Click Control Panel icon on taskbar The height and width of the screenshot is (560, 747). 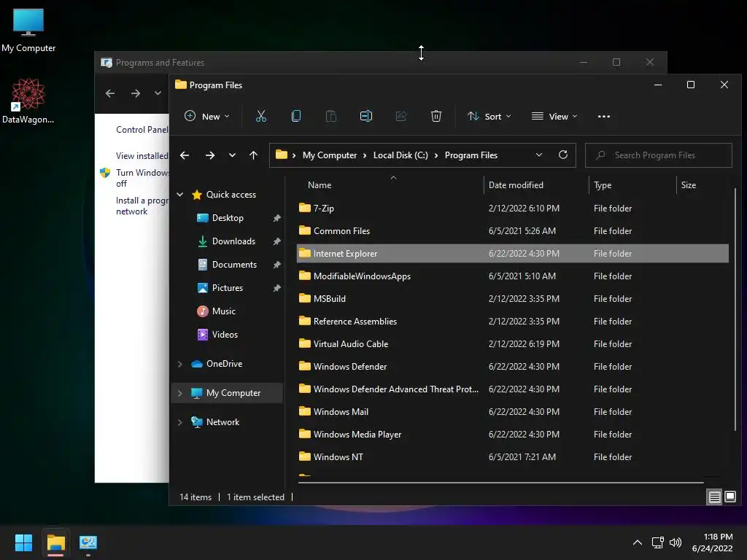88,542
